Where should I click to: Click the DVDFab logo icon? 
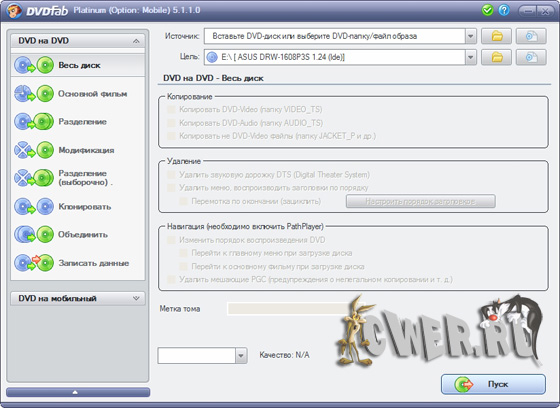click(x=14, y=11)
